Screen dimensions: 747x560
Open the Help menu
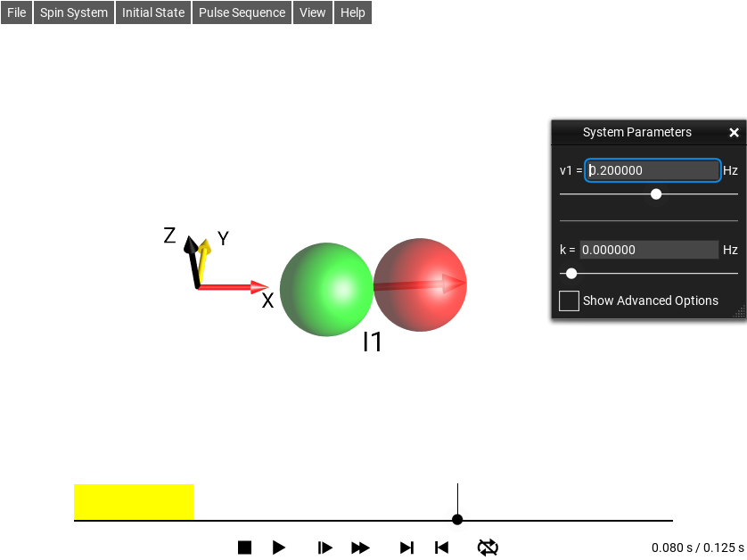point(353,12)
